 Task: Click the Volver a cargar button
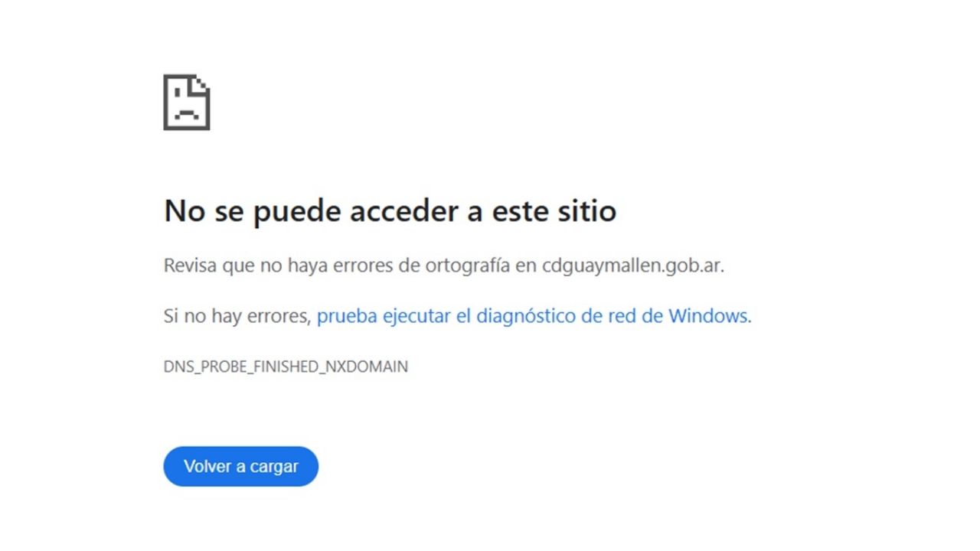[240, 466]
